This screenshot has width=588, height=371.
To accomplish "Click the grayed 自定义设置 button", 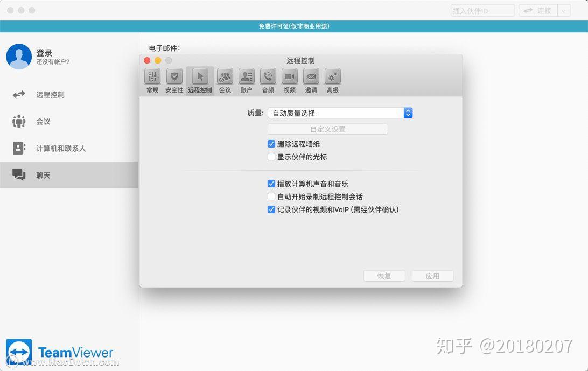I will click(327, 129).
